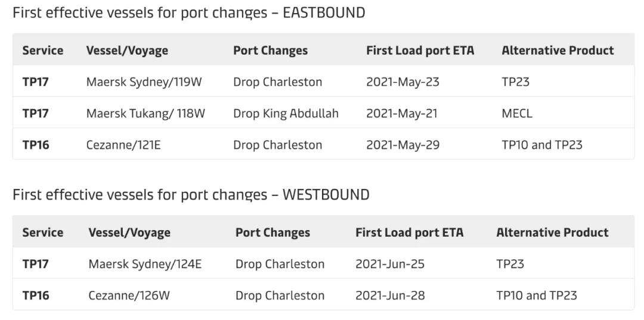Image resolution: width=644 pixels, height=320 pixels.
Task: Click the 2021-May-21 ETA date
Action: coord(401,113)
